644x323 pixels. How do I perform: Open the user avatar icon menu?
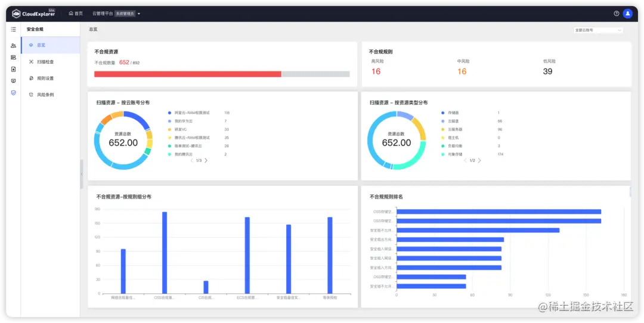pos(627,14)
